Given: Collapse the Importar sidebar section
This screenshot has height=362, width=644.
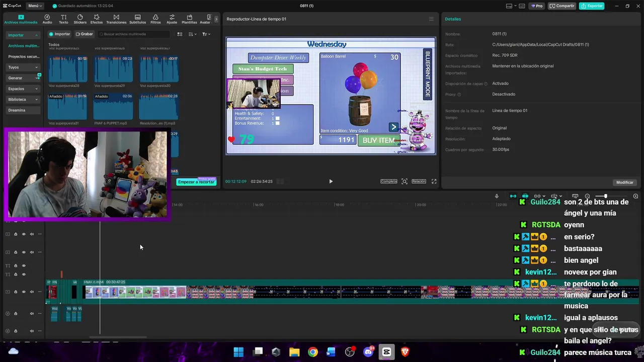Looking at the screenshot, I should (x=23, y=35).
